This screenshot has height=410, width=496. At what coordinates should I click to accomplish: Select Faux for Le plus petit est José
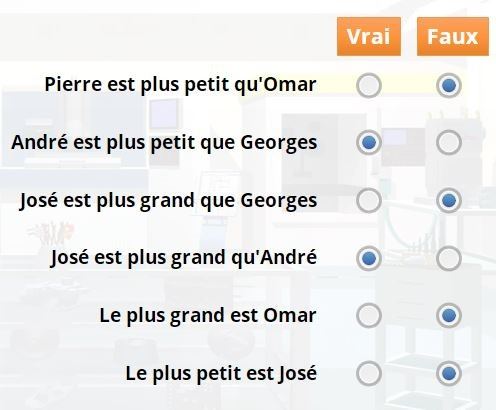[449, 373]
